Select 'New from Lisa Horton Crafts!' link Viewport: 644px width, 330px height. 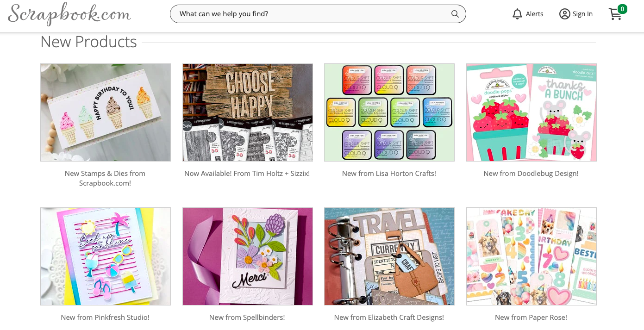coord(389,174)
